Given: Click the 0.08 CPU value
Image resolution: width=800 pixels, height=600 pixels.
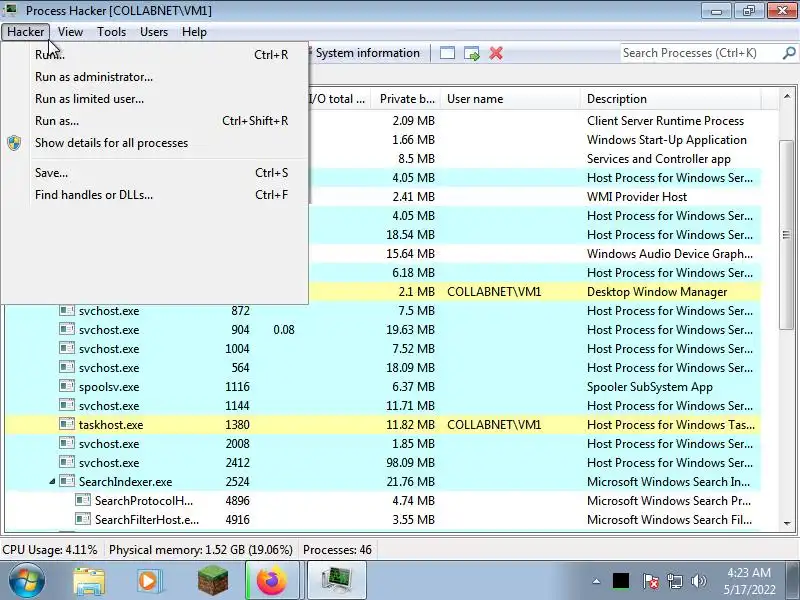Looking at the screenshot, I should [x=284, y=330].
